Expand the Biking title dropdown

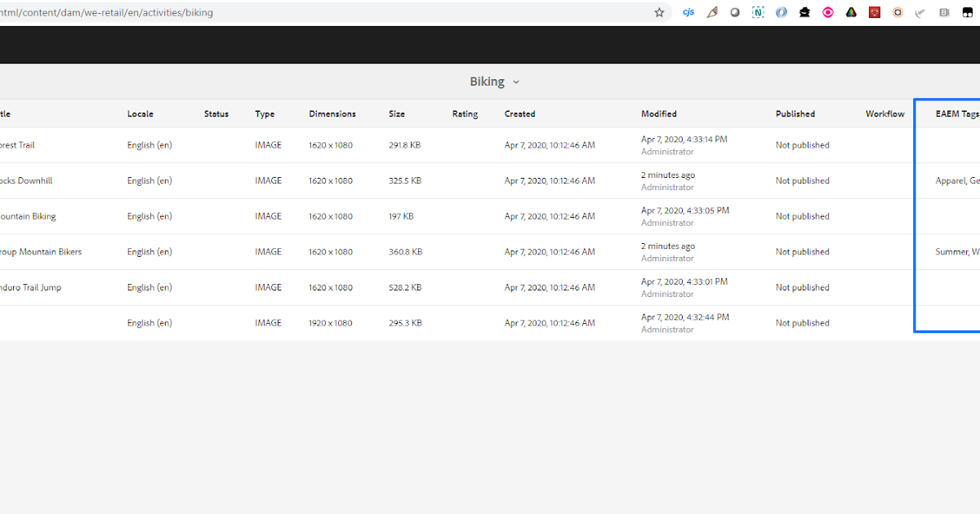click(515, 82)
